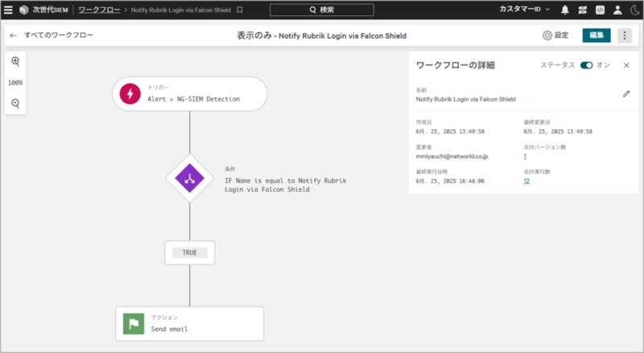The image size is (644, 353).
Task: Open total versions count link 1
Action: [x=525, y=156]
